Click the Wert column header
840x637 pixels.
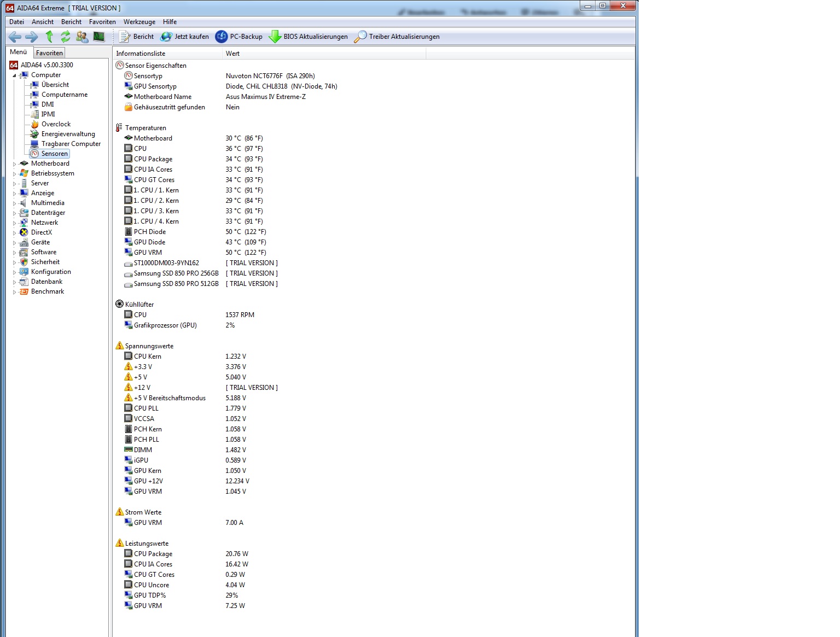coord(324,54)
